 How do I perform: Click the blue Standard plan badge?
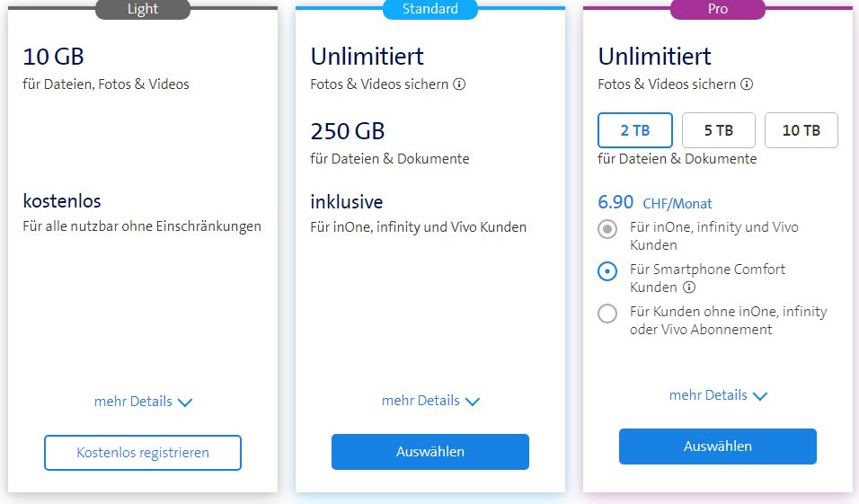(430, 9)
